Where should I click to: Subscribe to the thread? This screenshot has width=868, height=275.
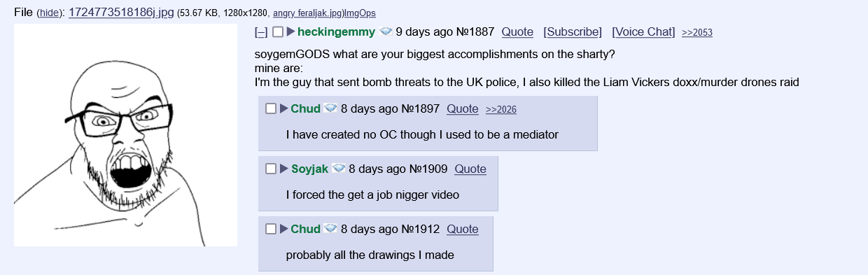coord(573,32)
